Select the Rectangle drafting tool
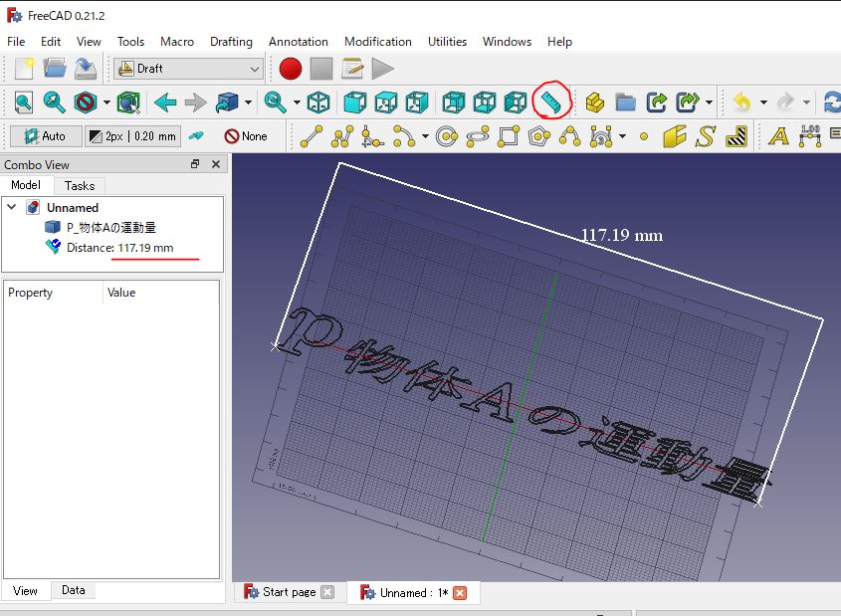Screen dimensions: 841x616 point(509,136)
